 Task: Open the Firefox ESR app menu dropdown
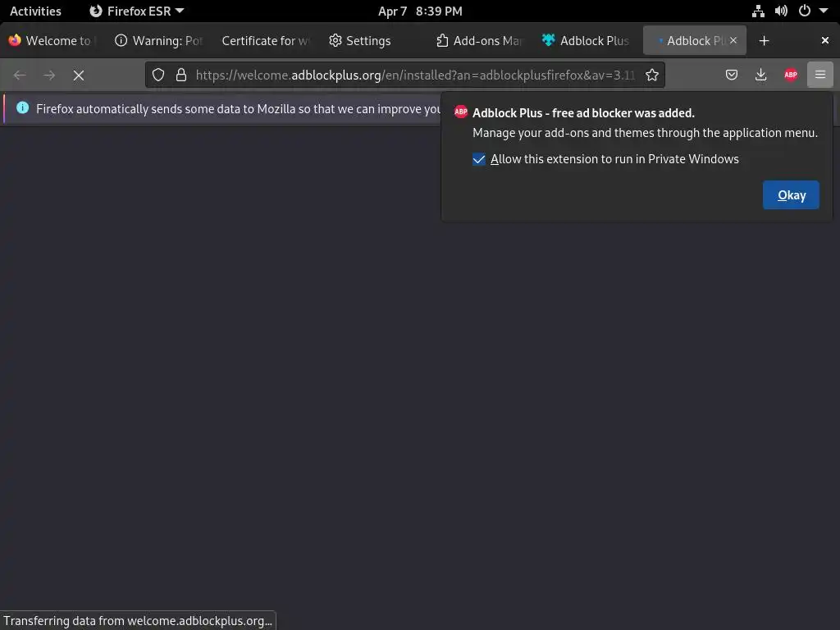click(x=137, y=11)
